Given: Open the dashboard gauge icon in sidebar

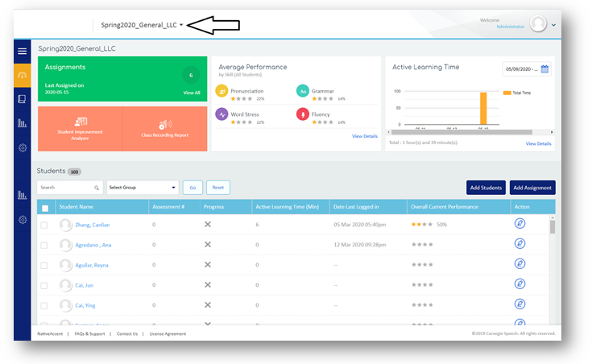Looking at the screenshot, I should click(x=23, y=75).
